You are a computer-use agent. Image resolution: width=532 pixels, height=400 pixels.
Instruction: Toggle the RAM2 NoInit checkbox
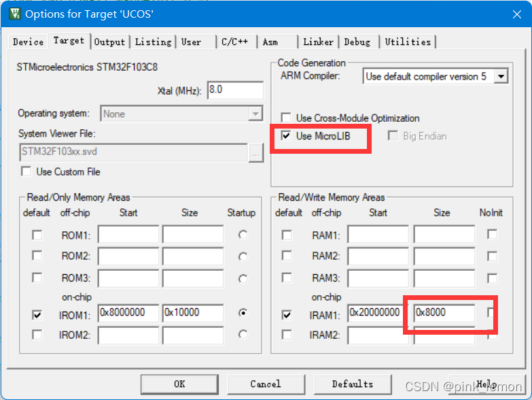click(493, 256)
